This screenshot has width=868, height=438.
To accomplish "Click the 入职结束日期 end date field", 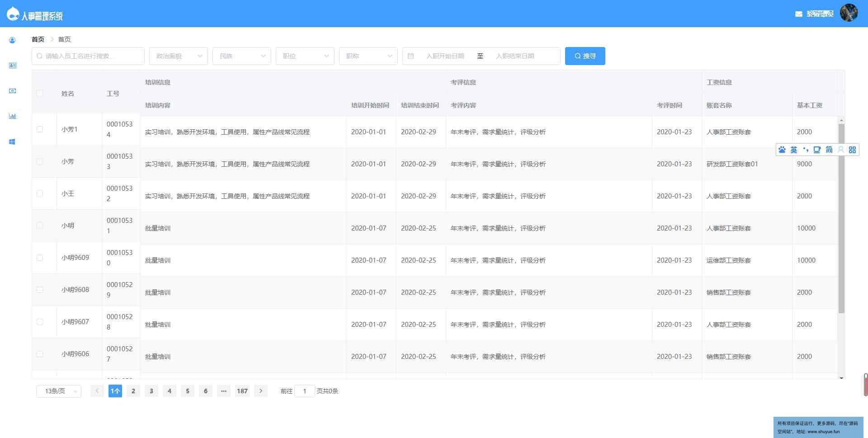I will pyautogui.click(x=515, y=56).
